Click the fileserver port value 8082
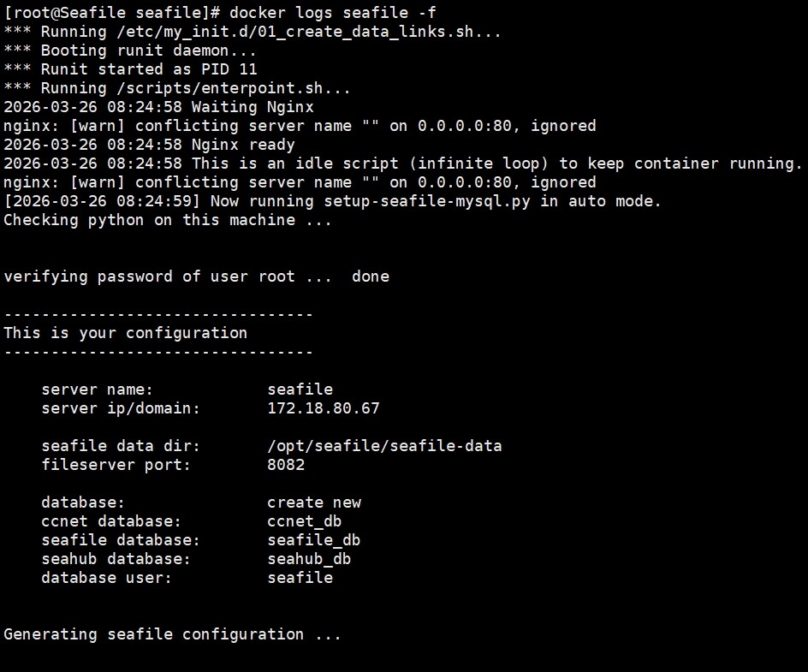The width and height of the screenshot is (808, 672). [x=286, y=465]
